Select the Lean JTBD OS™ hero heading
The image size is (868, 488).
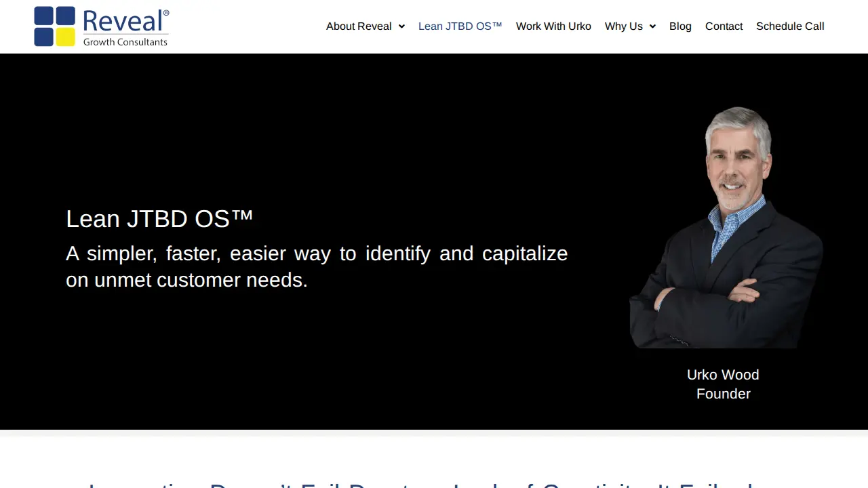tap(159, 218)
